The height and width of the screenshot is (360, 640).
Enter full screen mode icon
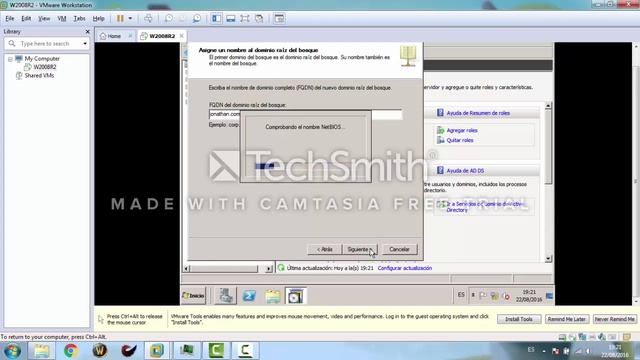(244, 18)
